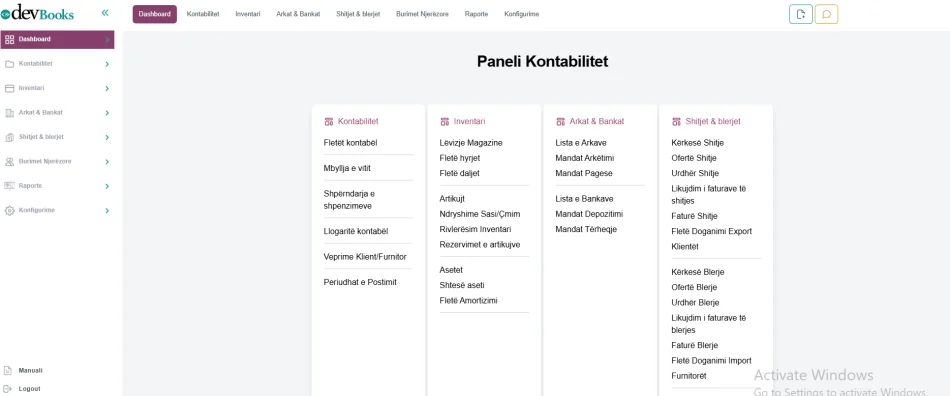Click the Manuali document icon
This screenshot has width=950, height=396.
click(x=8, y=371)
